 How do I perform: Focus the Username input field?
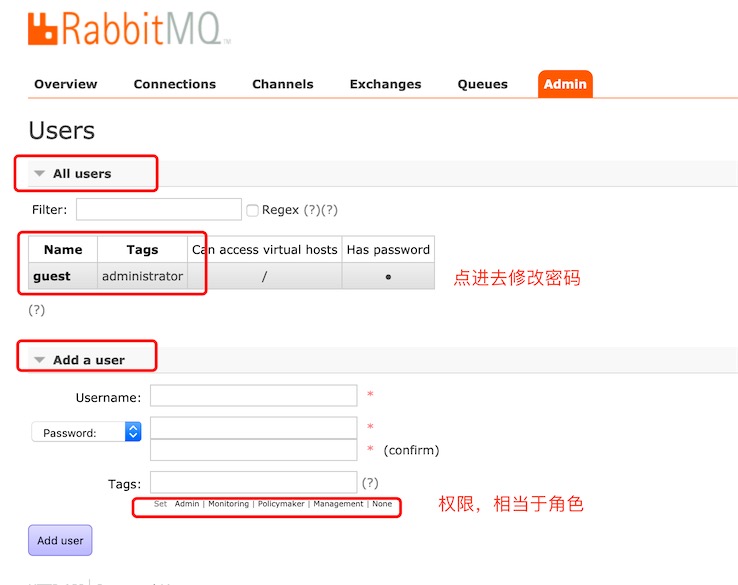[x=253, y=395]
